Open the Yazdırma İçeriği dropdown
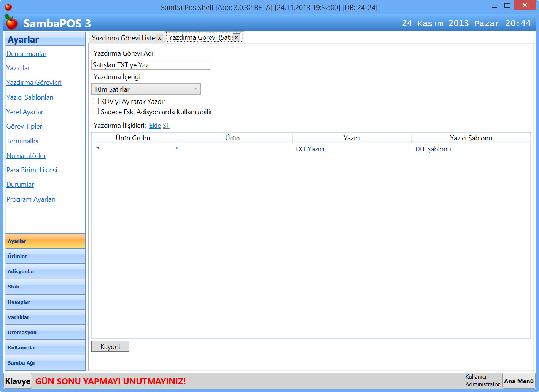539x392 pixels. [146, 89]
